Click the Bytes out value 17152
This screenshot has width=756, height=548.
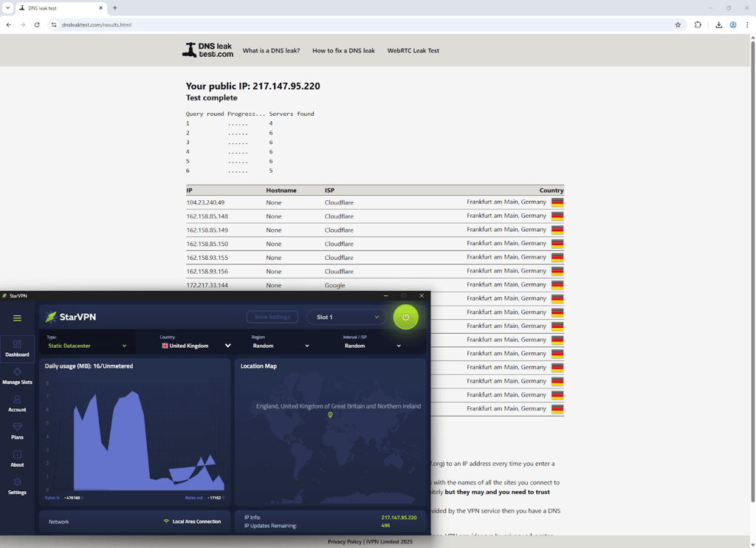215,498
